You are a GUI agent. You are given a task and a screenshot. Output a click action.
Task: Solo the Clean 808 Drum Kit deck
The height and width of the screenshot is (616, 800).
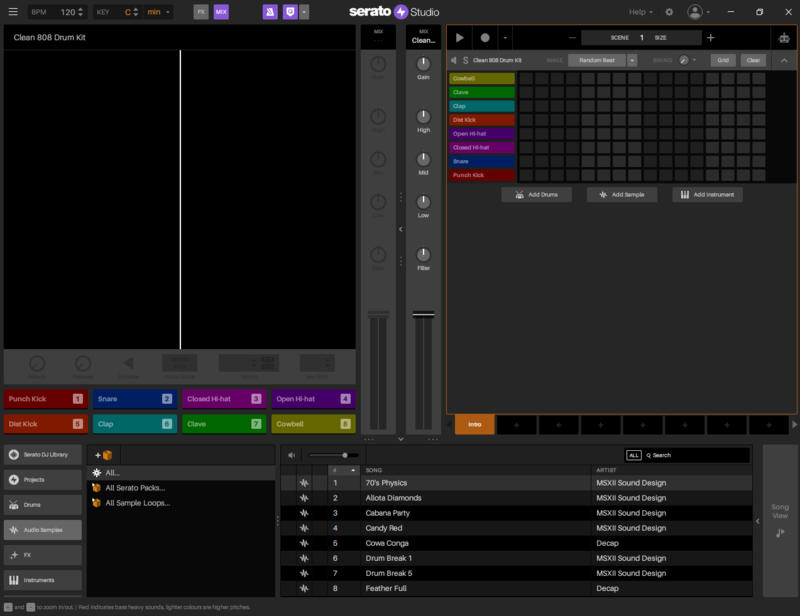[465, 60]
